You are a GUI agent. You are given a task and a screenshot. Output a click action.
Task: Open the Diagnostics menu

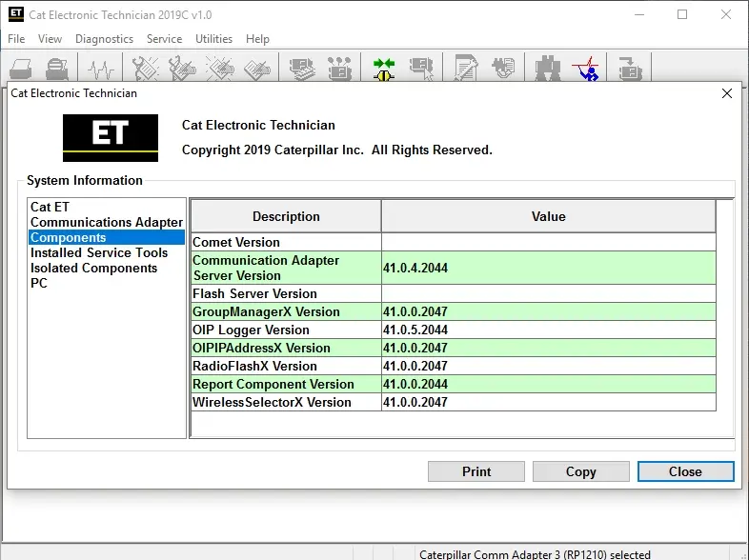[104, 39]
